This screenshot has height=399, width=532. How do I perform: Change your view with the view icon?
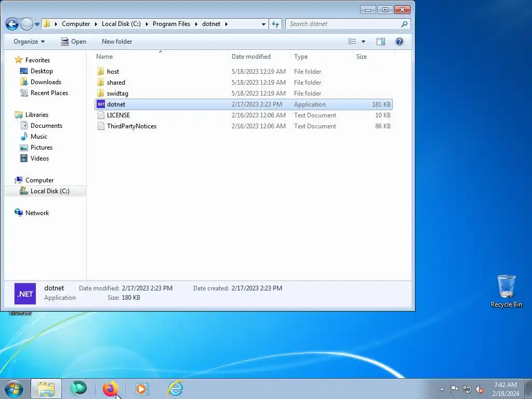[352, 42]
